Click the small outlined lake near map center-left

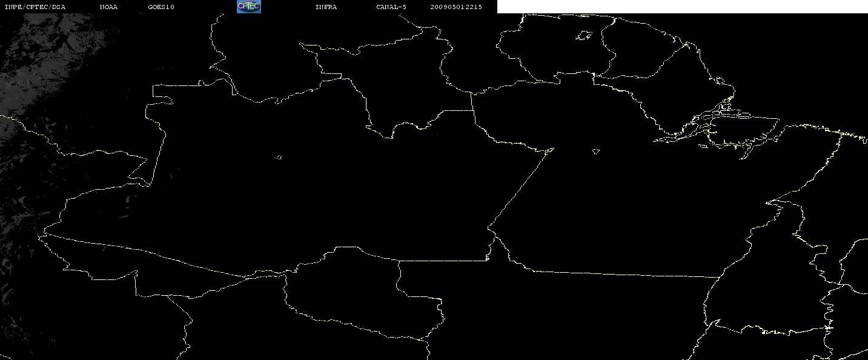coord(279,158)
